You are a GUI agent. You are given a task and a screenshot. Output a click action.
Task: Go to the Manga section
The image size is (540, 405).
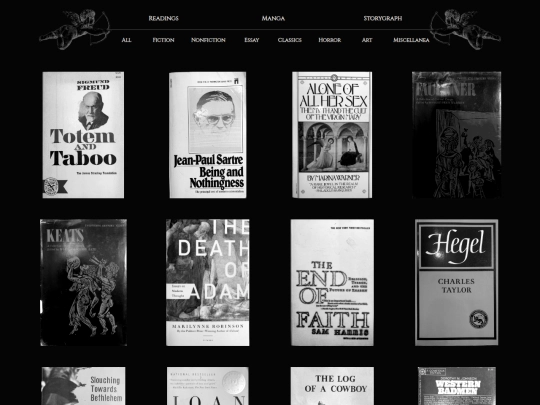pyautogui.click(x=273, y=18)
